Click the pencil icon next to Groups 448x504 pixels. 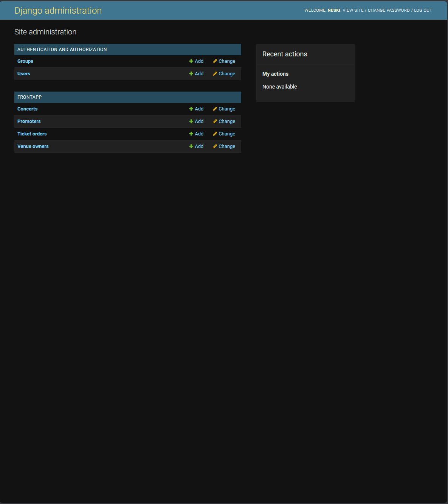[x=214, y=61]
